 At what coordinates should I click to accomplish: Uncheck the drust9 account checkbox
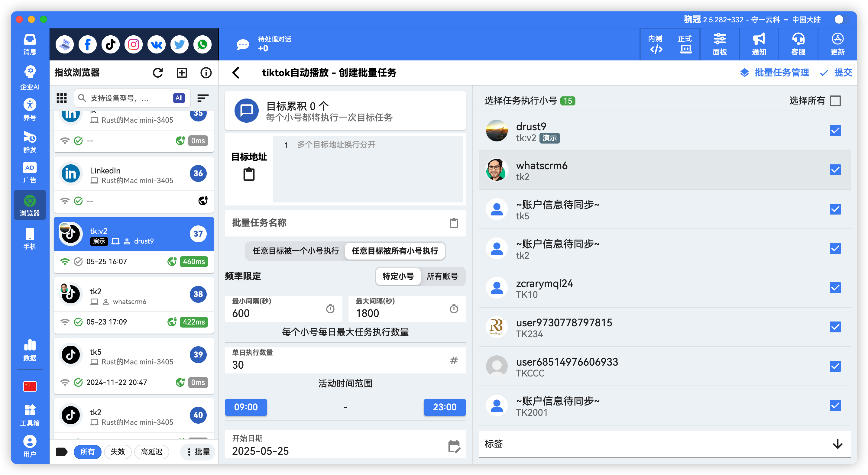835,131
